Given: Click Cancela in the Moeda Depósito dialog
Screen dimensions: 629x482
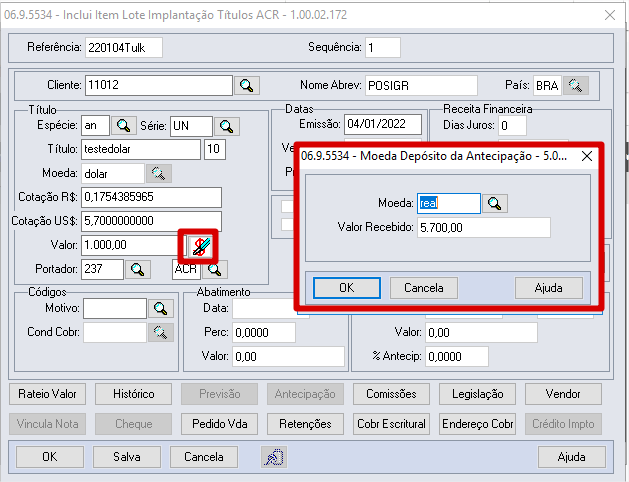Looking at the screenshot, I should 424,288.
